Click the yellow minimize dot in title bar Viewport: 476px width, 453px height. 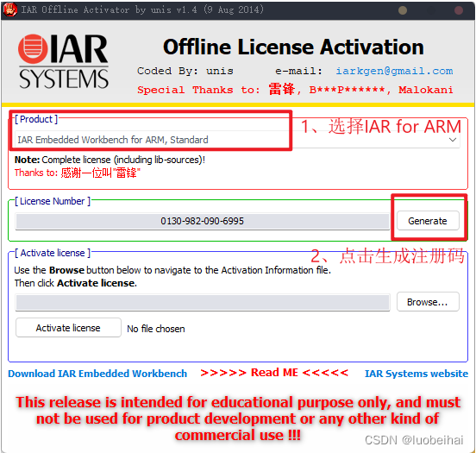[x=403, y=10]
